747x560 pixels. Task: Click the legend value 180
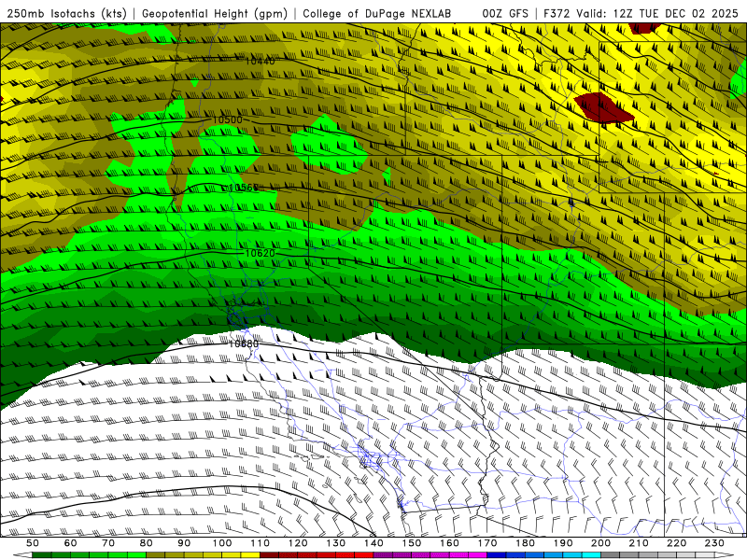coord(525,543)
